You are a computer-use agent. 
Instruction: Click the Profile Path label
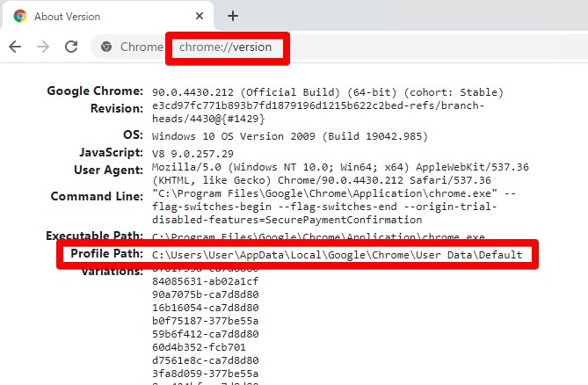(107, 254)
